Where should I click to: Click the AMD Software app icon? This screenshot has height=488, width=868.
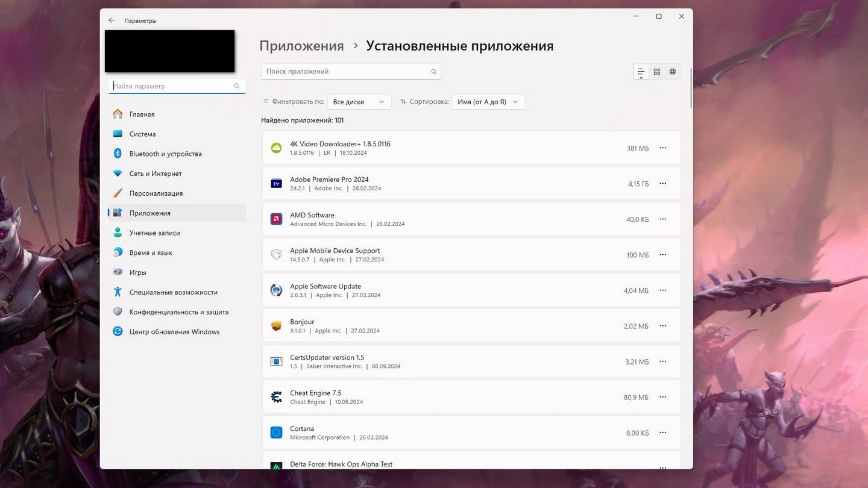point(276,219)
